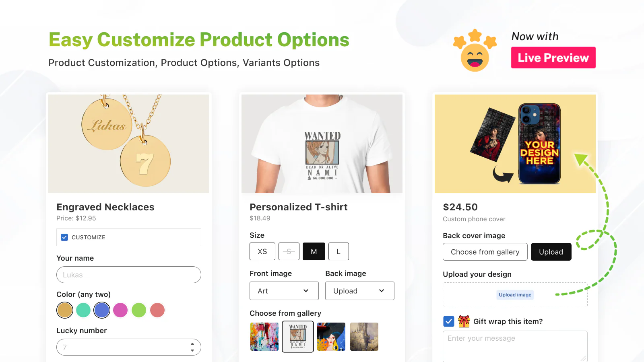Select the colorful abstract painting thumbnail
Viewport: 644px width, 362px height.
tap(264, 337)
